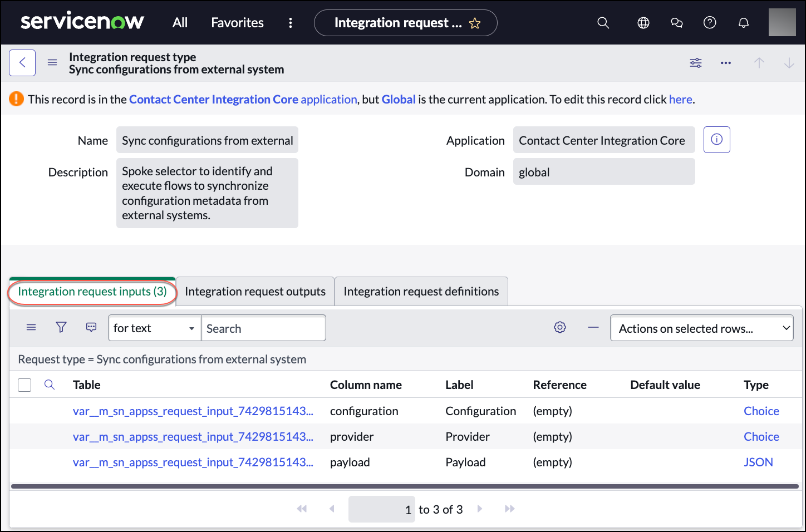Open Choice type link in provider row
The height and width of the screenshot is (532, 806).
(x=761, y=436)
